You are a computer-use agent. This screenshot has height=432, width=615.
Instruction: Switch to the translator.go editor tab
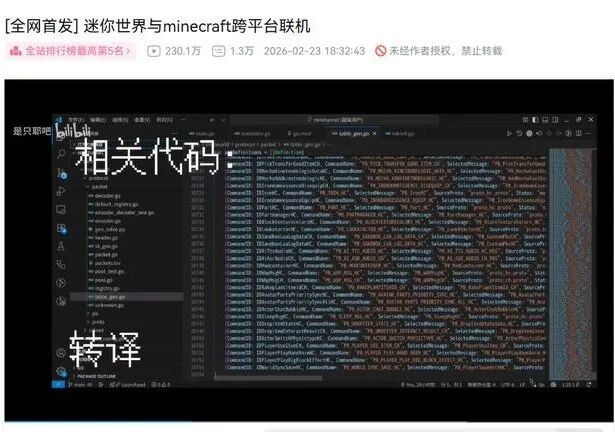(x=253, y=133)
